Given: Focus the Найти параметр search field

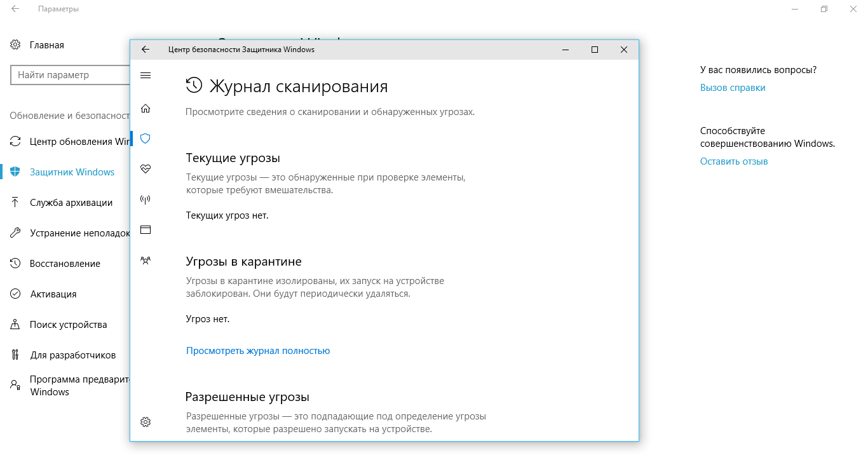Looking at the screenshot, I should point(70,75).
